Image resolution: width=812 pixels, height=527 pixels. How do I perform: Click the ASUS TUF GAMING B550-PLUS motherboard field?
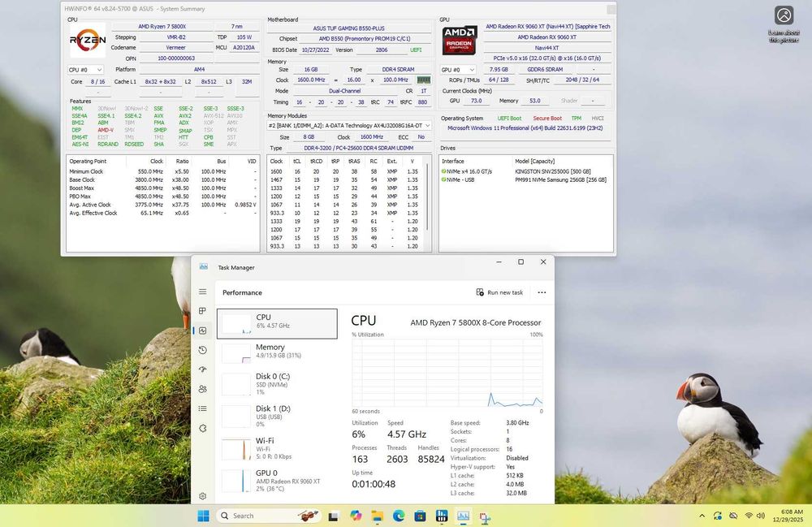point(349,28)
